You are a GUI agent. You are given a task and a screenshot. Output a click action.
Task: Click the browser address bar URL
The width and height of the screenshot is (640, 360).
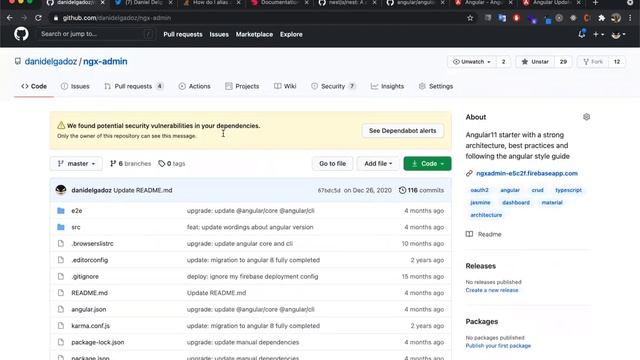pyautogui.click(x=117, y=18)
